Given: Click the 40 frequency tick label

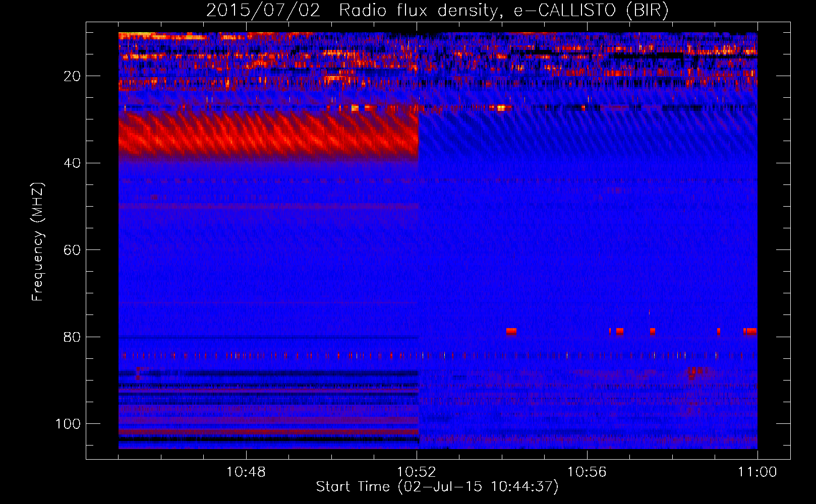Looking at the screenshot, I should [73, 163].
